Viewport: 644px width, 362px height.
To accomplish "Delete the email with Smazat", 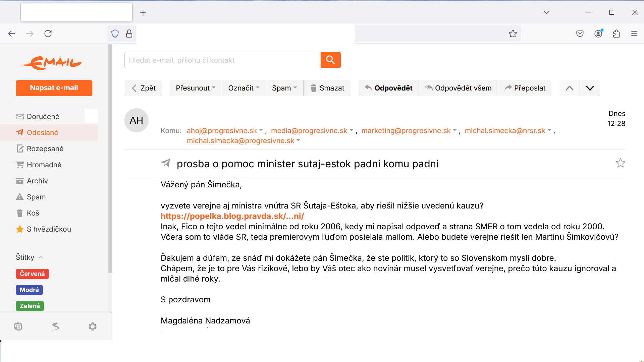I will tap(327, 88).
